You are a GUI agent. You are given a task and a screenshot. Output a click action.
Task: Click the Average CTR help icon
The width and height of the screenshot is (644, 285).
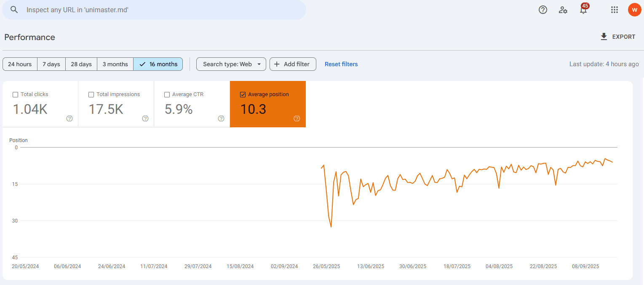click(221, 118)
